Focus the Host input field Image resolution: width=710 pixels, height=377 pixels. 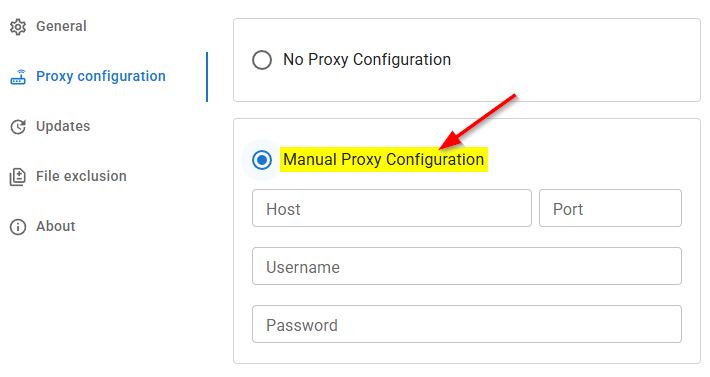pyautogui.click(x=392, y=208)
